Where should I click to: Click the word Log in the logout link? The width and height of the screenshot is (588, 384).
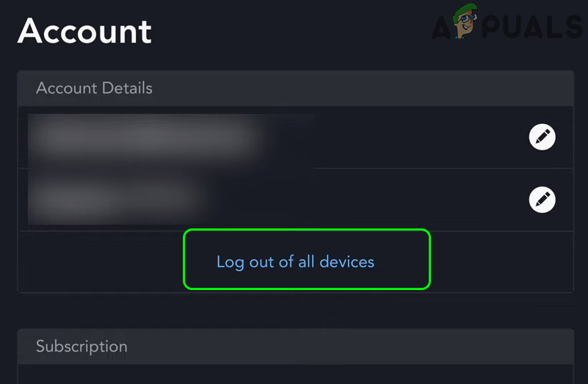[230, 262]
